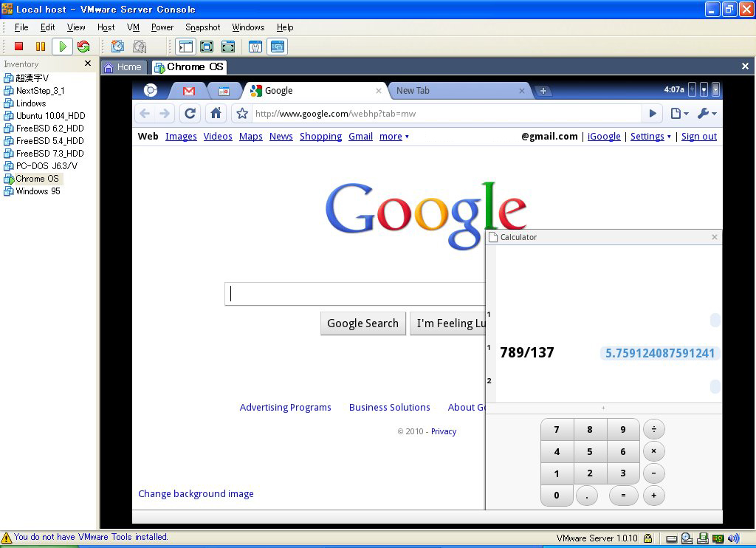Click the Google Search button

tap(363, 323)
